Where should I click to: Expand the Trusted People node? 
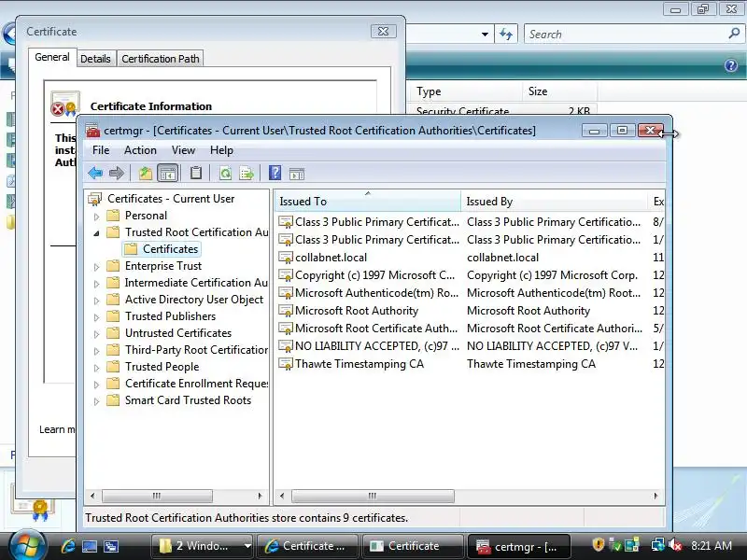click(96, 368)
